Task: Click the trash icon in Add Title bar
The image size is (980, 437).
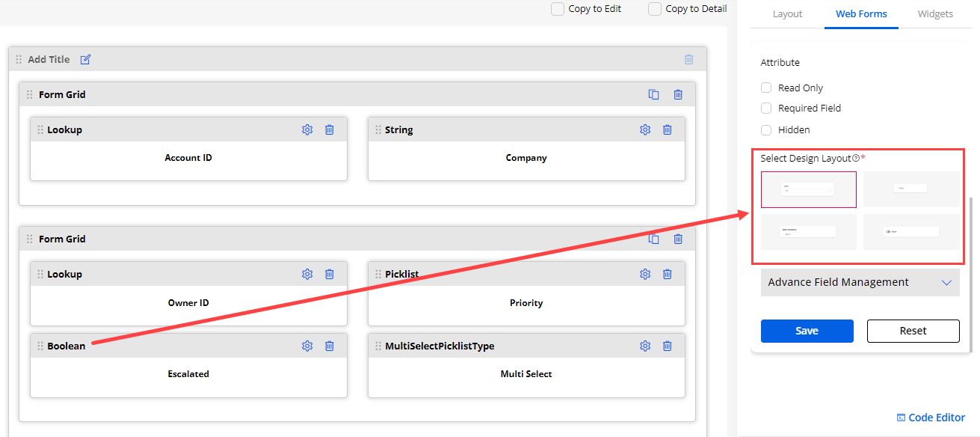Action: [688, 59]
